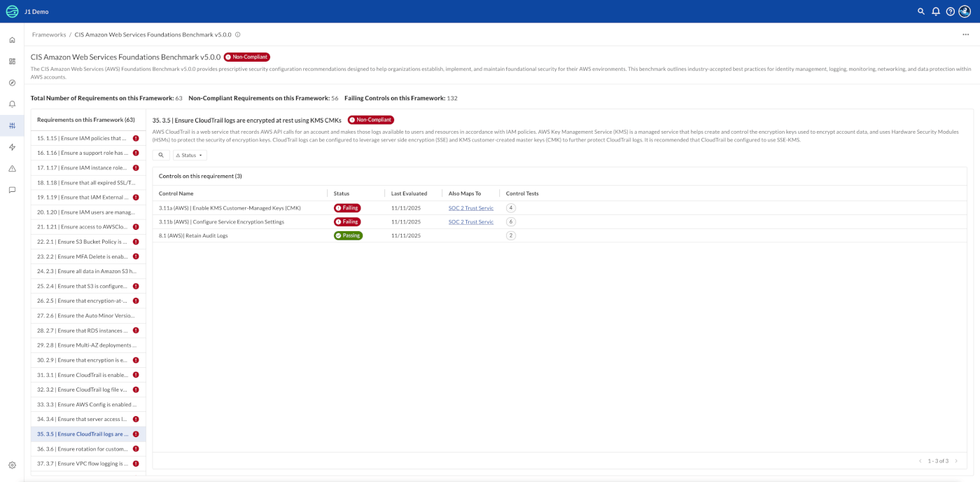Image resolution: width=980 pixels, height=482 pixels.
Task: Select requirement 33. 3.3 AWS Config enabled
Action: [88, 404]
